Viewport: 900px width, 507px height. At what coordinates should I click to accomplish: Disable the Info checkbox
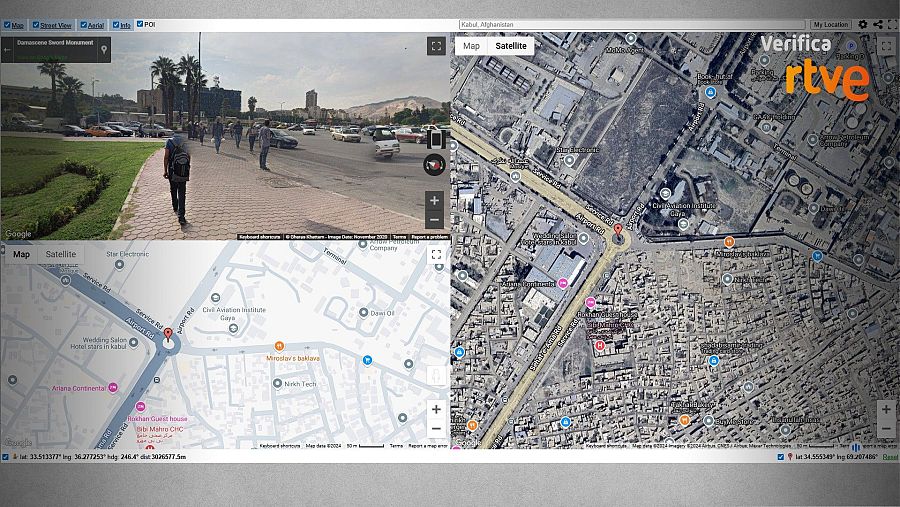[115, 25]
